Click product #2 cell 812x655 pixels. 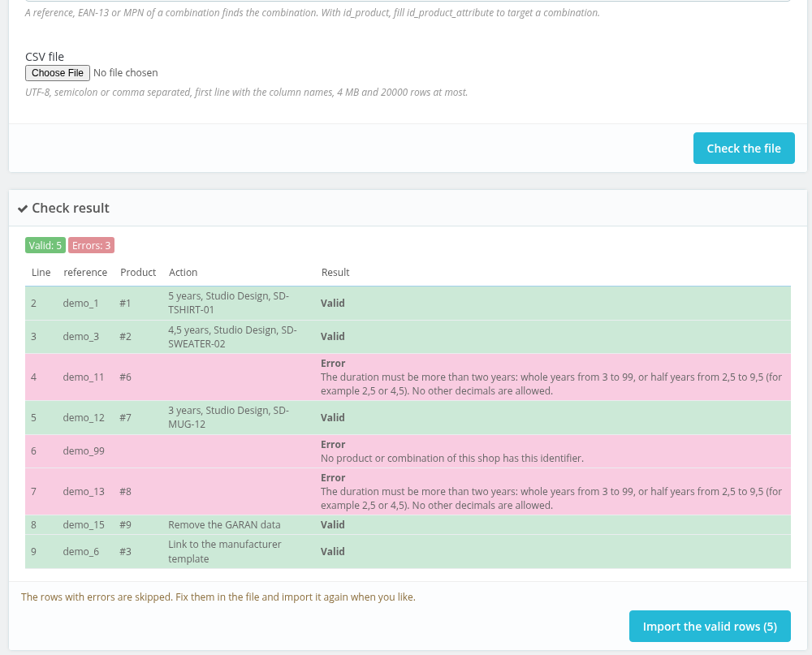[x=125, y=337]
